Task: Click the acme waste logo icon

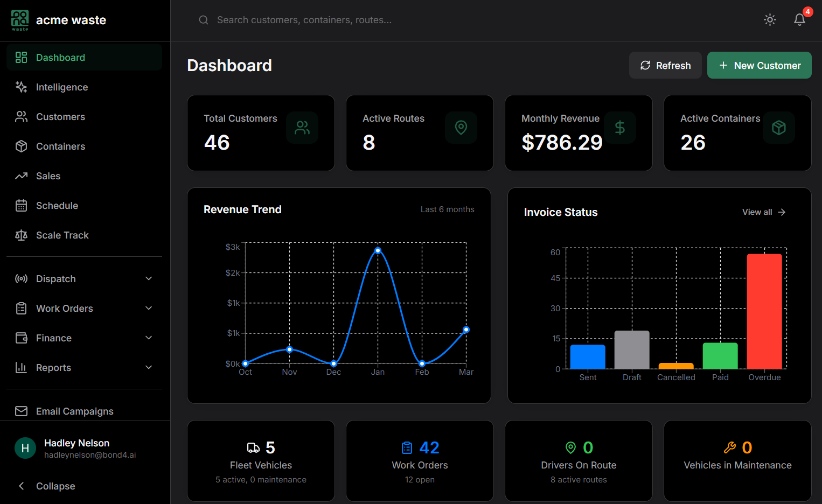Action: point(19,20)
